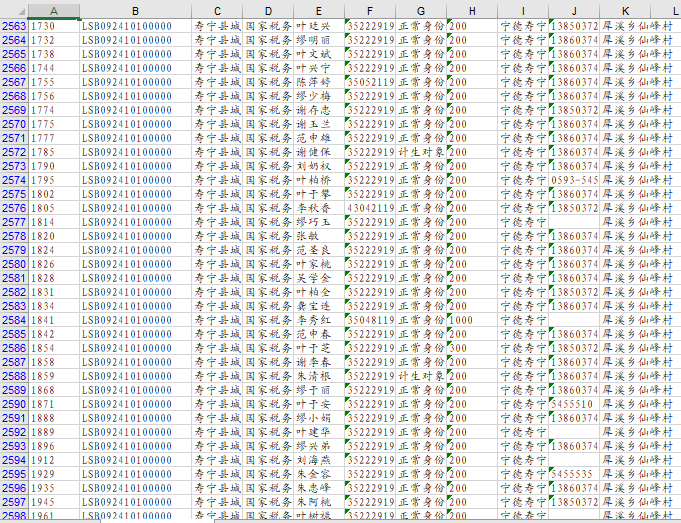
Task: Select column D header
Action: [x=268, y=11]
